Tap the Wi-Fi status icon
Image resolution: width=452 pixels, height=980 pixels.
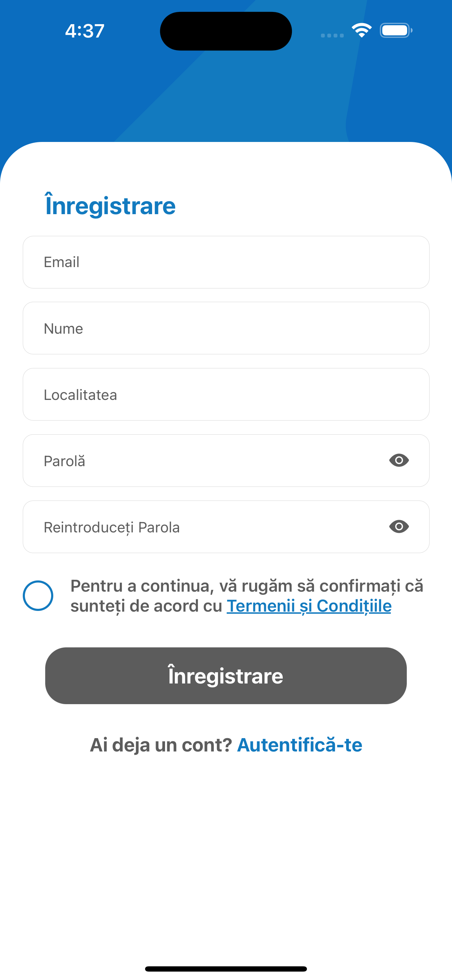coord(362,30)
